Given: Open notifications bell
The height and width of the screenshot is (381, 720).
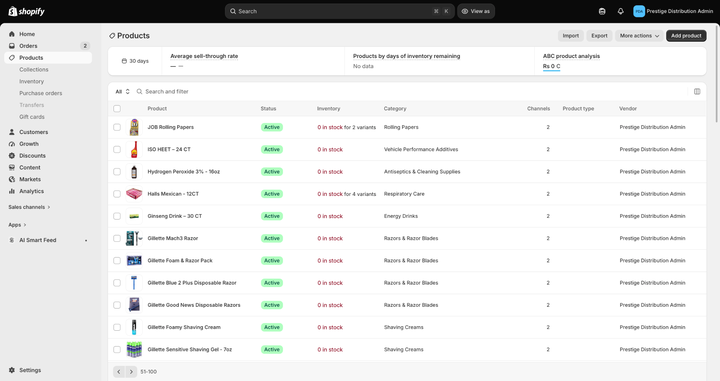Looking at the screenshot, I should (x=620, y=11).
